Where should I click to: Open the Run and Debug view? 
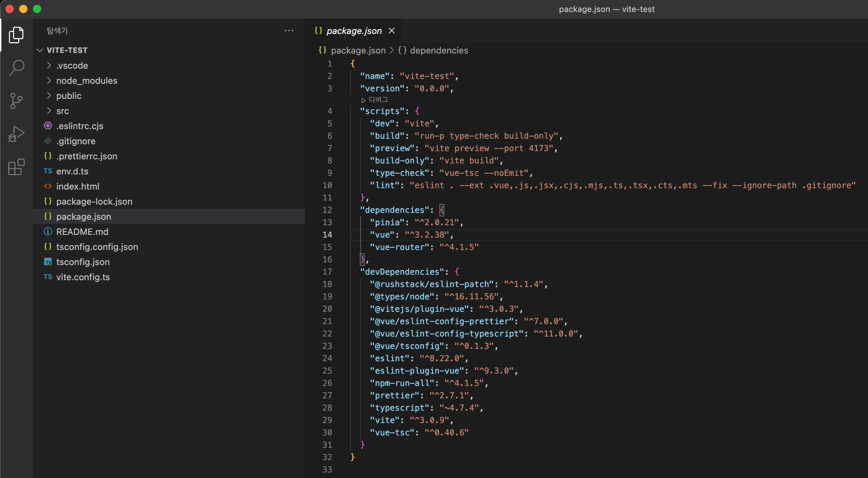pos(16,134)
